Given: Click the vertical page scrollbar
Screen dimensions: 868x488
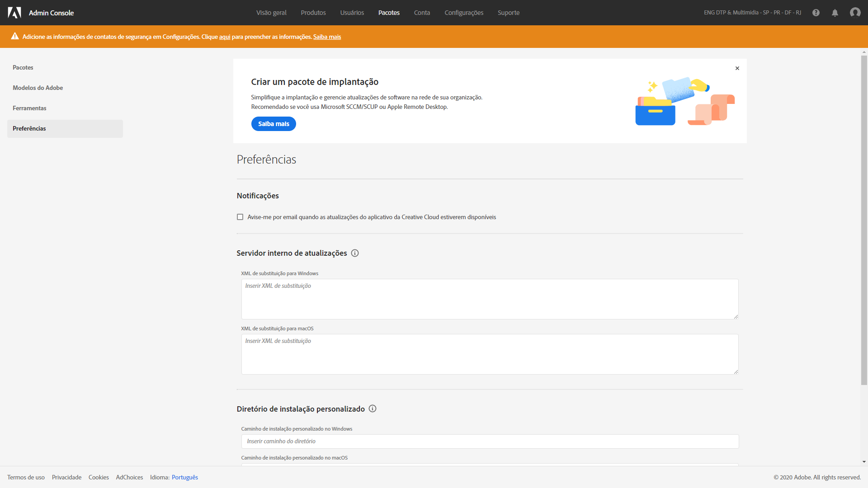Looking at the screenshot, I should [864, 221].
